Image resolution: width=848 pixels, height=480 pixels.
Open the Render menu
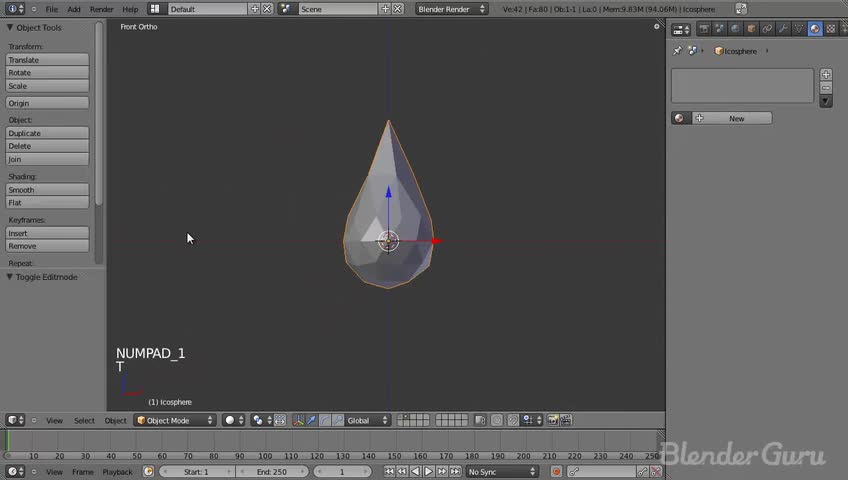pos(102,9)
